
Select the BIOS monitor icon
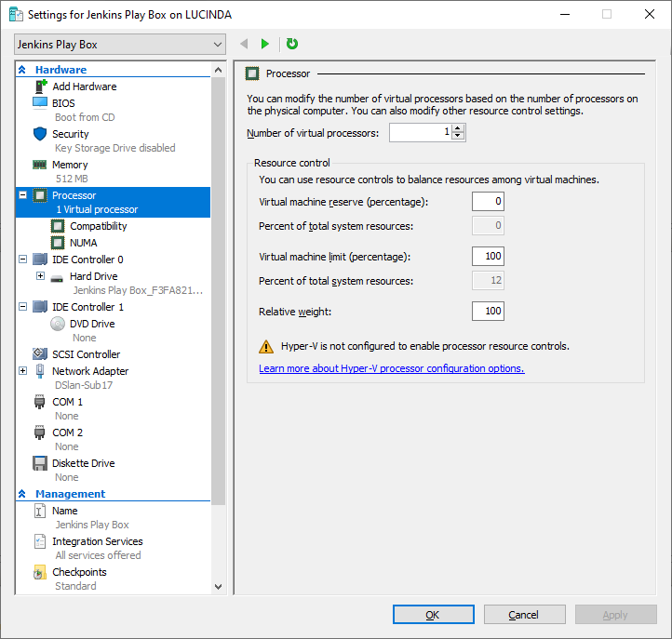click(40, 103)
